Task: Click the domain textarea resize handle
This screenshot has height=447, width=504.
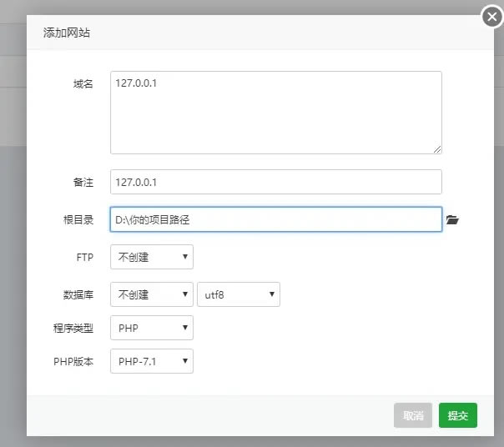Action: click(x=437, y=149)
